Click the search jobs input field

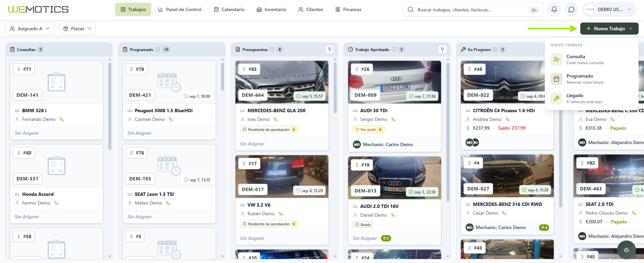pos(472,10)
